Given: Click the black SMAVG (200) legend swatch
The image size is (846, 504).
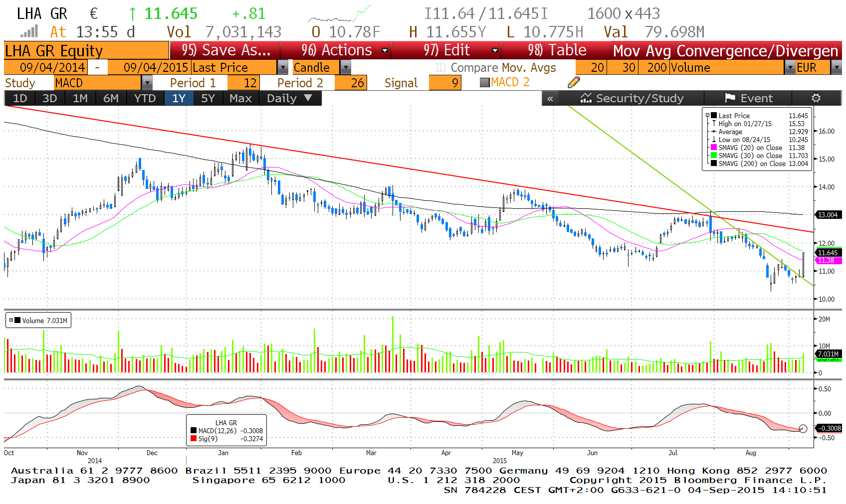Looking at the screenshot, I should [x=714, y=164].
